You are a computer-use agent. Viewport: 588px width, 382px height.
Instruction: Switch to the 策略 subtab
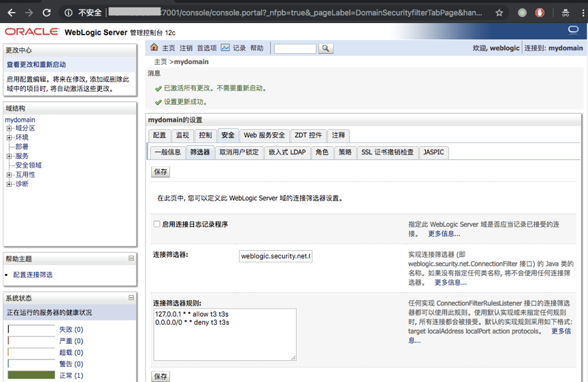point(345,152)
